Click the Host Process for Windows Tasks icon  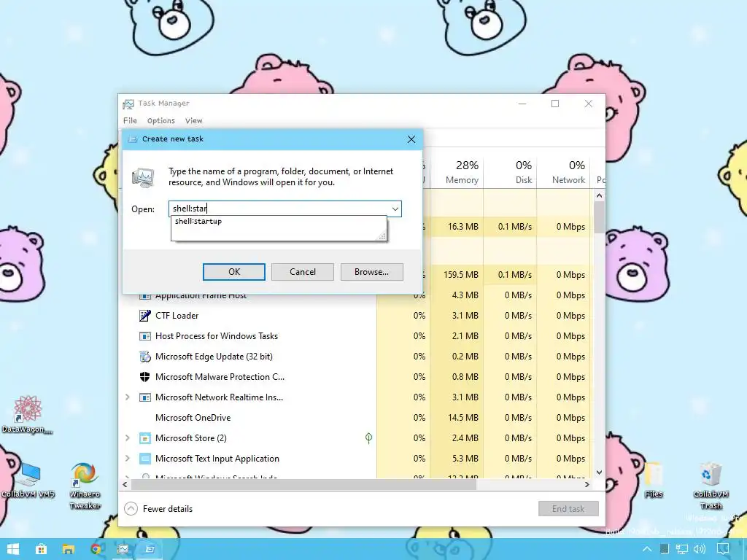pyautogui.click(x=145, y=335)
